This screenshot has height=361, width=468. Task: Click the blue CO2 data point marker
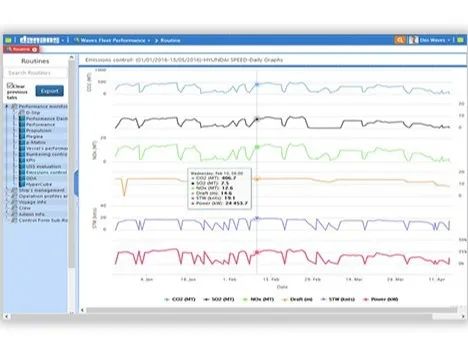tap(257, 85)
